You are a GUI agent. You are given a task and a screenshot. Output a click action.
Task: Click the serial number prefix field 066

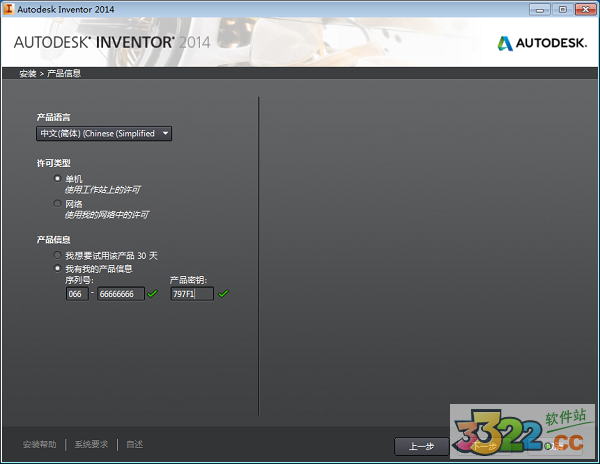click(77, 294)
